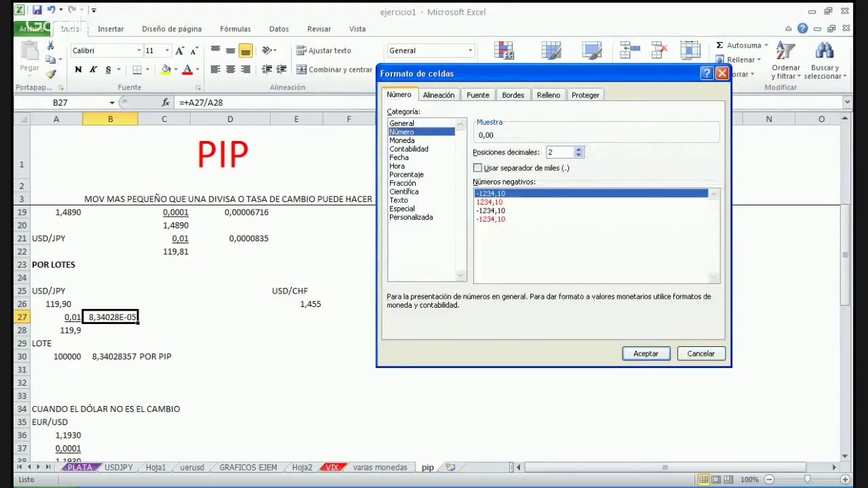Expand the Name Box dropdown arrow
868x488 pixels.
tap(112, 102)
